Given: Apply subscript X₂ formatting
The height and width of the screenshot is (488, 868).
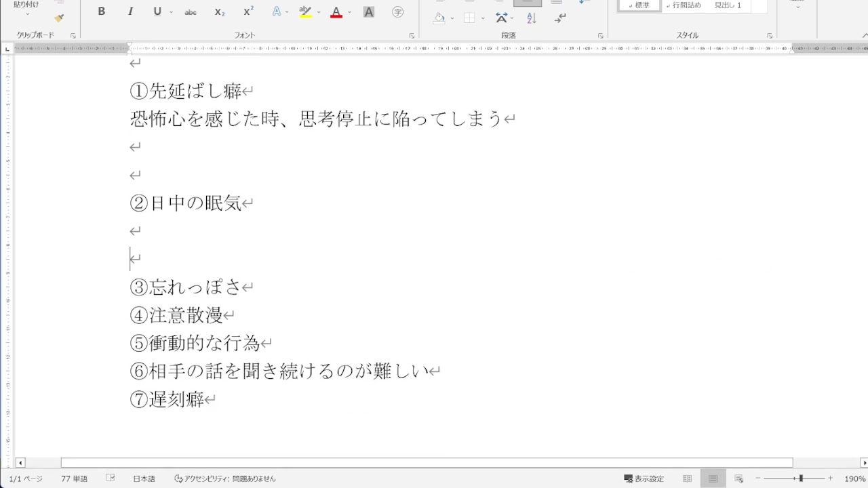Looking at the screenshot, I should pos(220,12).
